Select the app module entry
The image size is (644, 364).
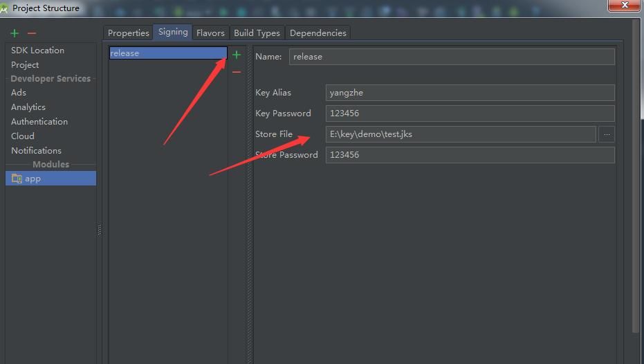coord(51,179)
